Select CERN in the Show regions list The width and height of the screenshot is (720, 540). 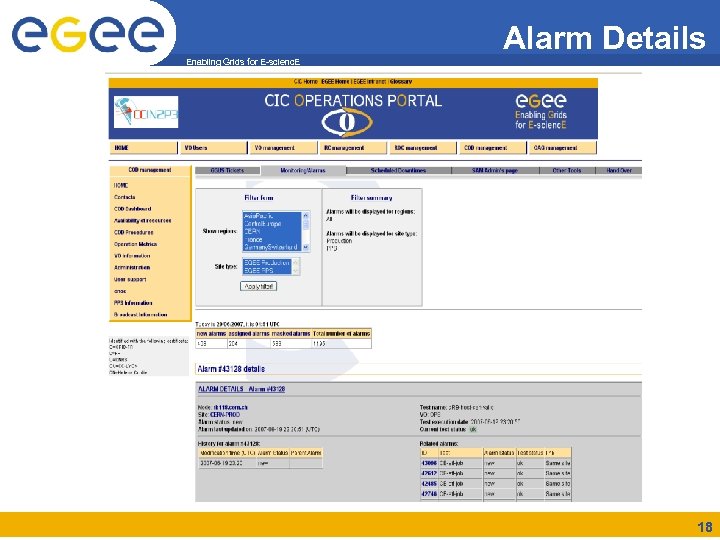(x=272, y=231)
